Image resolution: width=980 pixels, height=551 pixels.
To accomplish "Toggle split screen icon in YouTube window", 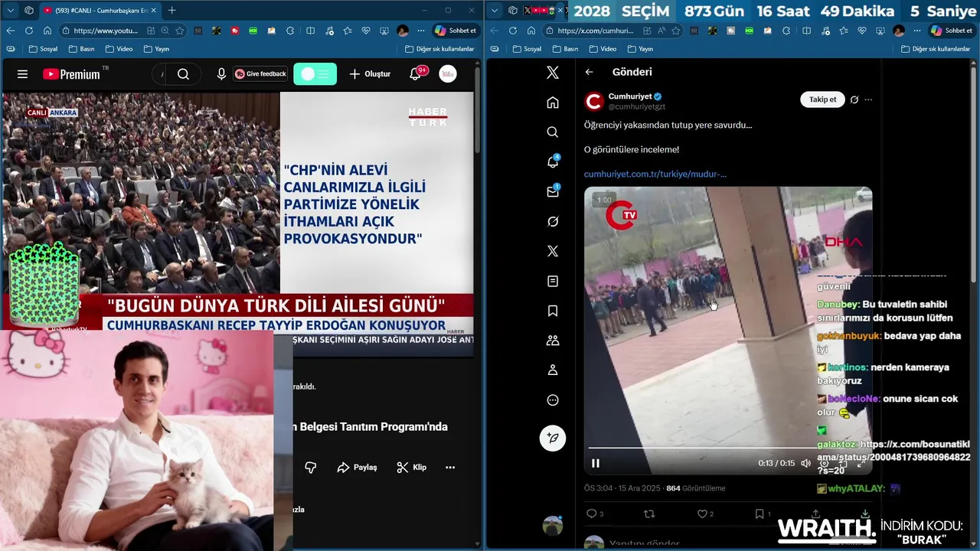I will tap(310, 31).
